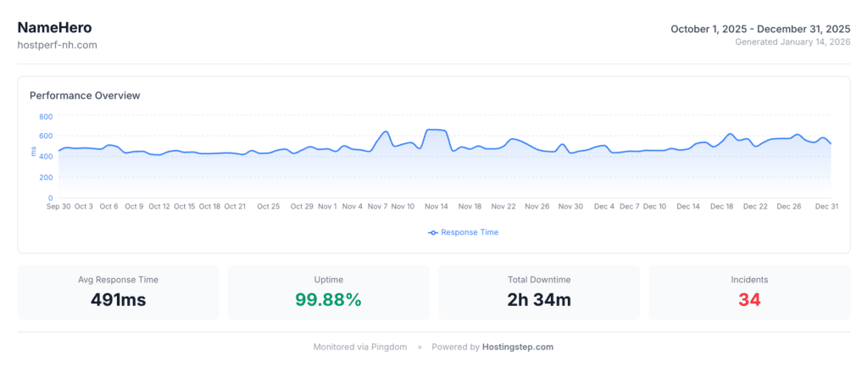Click the Uptime 99.88% stat card
Image resolution: width=868 pixels, height=373 pixels.
[x=328, y=292]
